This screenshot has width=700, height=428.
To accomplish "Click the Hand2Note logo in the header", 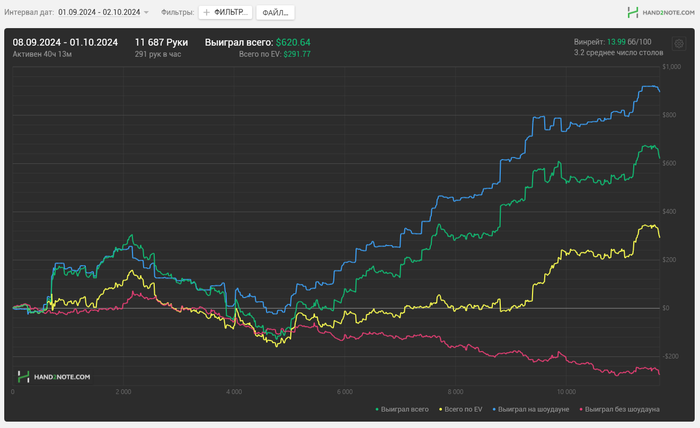I will click(x=661, y=12).
